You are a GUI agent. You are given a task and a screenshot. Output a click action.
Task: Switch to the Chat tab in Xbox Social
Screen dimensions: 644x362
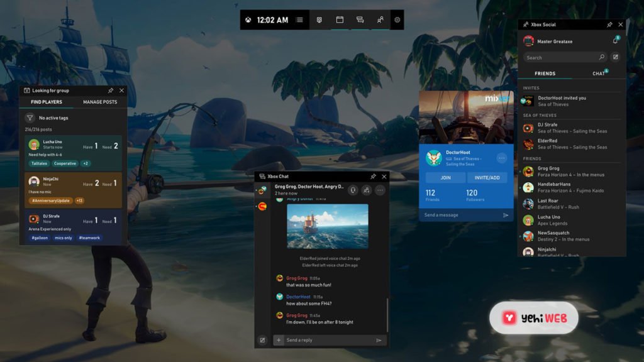coord(599,74)
